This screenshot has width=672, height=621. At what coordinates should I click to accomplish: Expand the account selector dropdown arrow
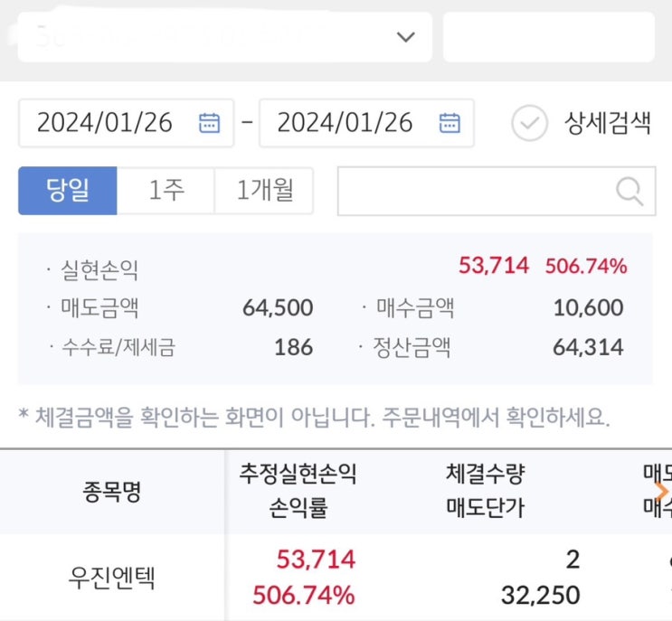406,37
